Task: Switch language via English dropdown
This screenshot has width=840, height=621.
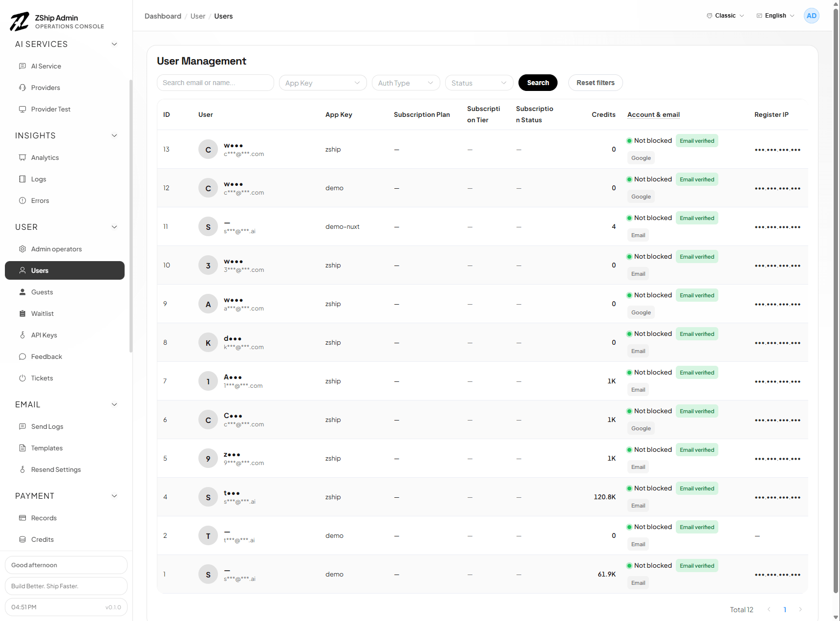Action: 775,16
